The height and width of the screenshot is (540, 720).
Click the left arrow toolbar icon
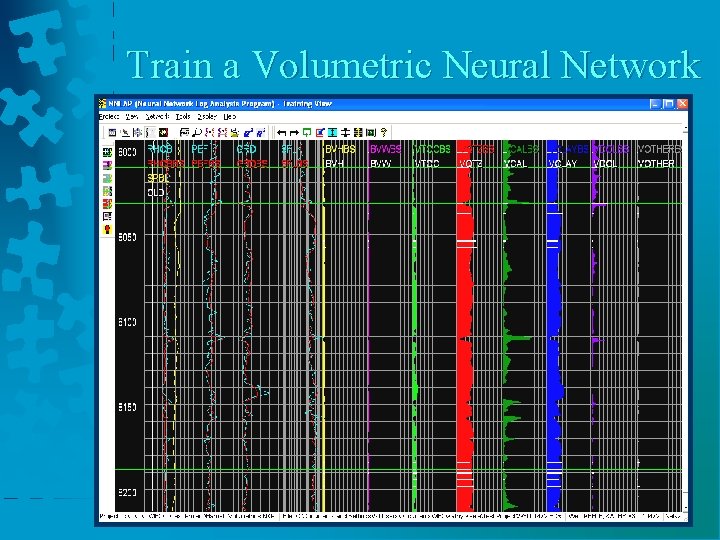pyautogui.click(x=281, y=133)
